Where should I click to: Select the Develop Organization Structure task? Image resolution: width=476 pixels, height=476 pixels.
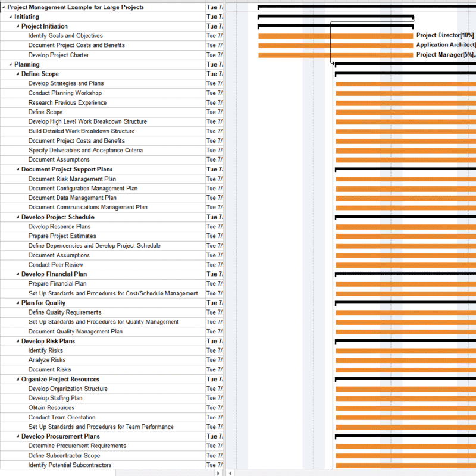point(68,389)
